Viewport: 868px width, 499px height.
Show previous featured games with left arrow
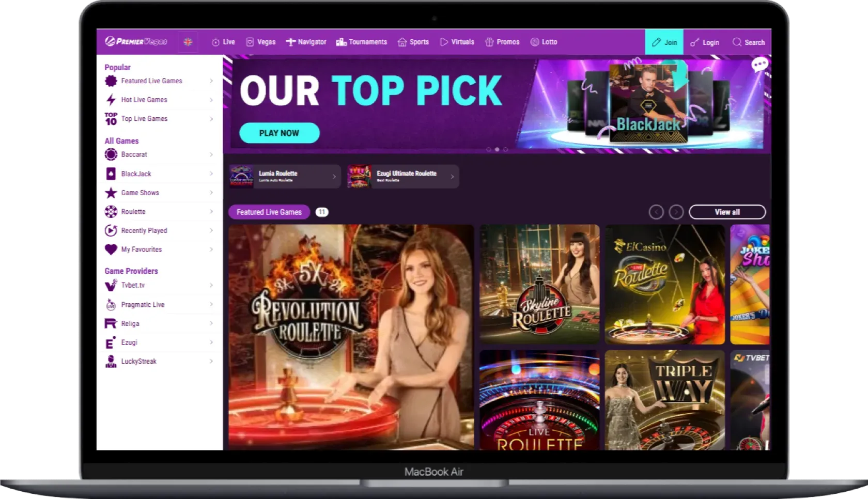point(656,212)
